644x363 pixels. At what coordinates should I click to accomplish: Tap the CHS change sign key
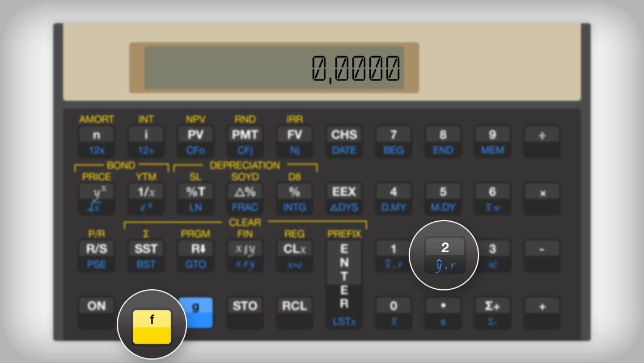coord(344,140)
